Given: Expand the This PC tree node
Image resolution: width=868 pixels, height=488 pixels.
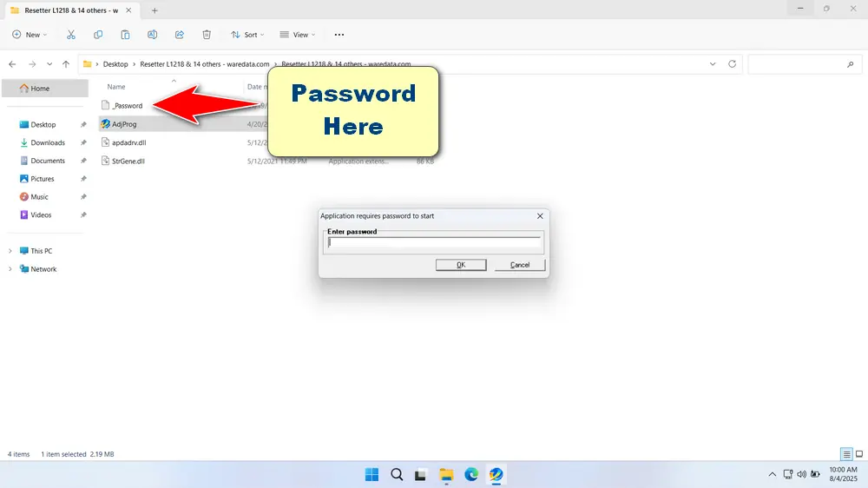Looking at the screenshot, I should [10, 251].
